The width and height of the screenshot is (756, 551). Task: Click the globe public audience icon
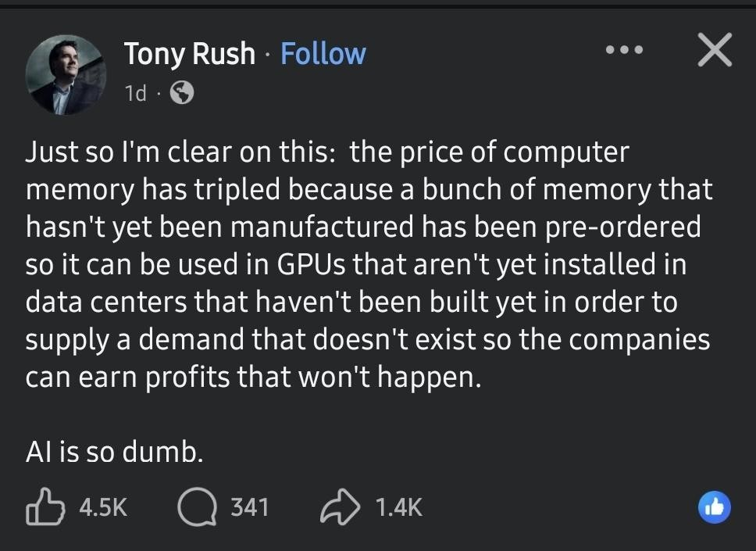coord(181,94)
